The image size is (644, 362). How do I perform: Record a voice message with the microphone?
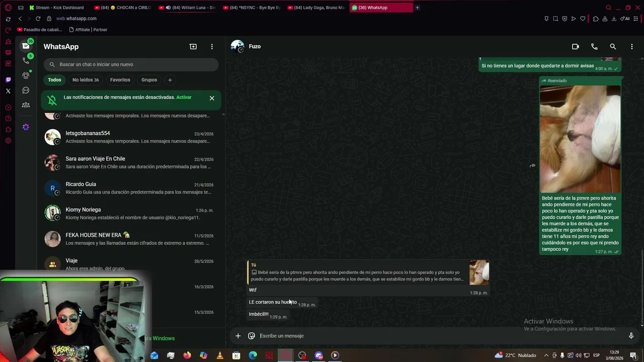631,336
